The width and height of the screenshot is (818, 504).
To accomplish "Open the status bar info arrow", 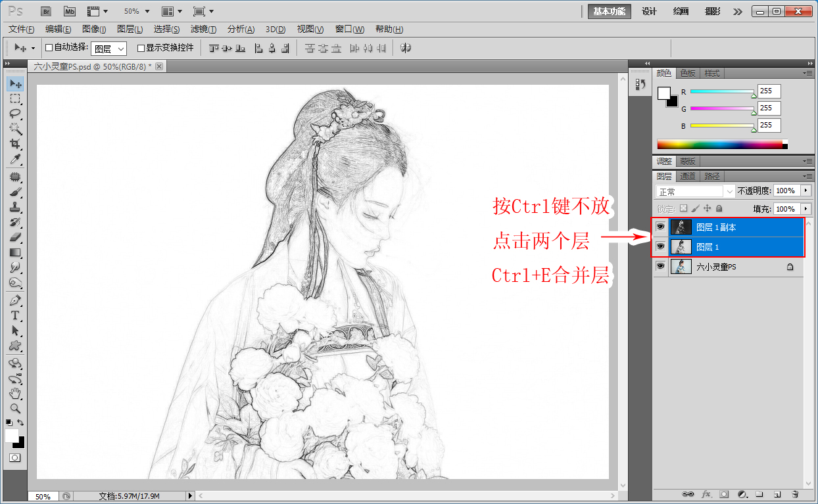I will pyautogui.click(x=191, y=496).
